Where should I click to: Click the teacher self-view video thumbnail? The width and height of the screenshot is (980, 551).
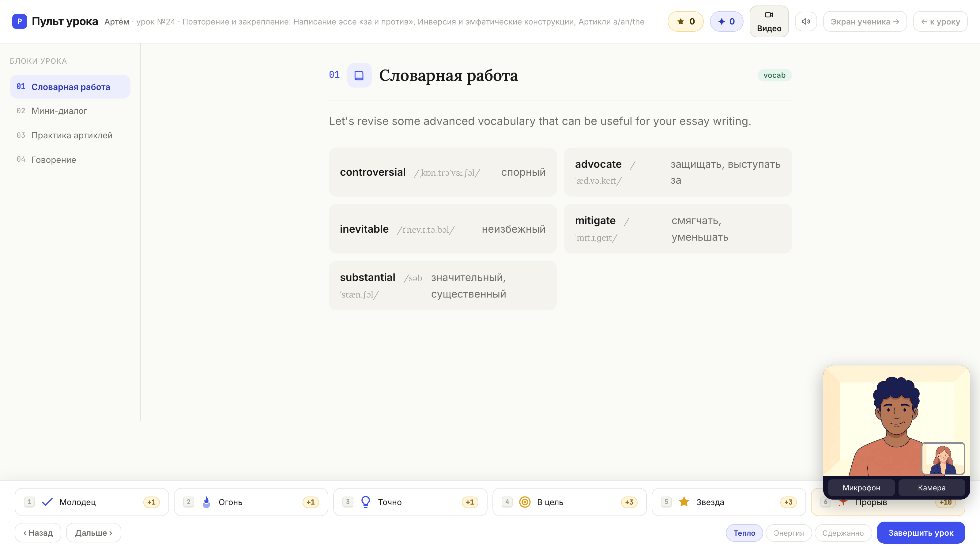943,459
